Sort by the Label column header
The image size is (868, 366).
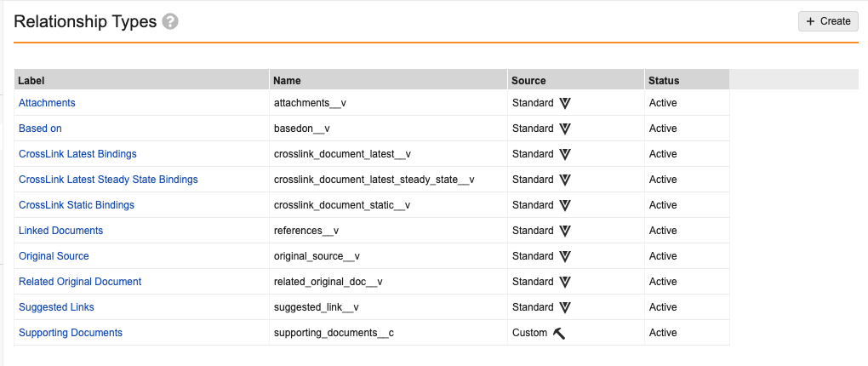point(31,80)
